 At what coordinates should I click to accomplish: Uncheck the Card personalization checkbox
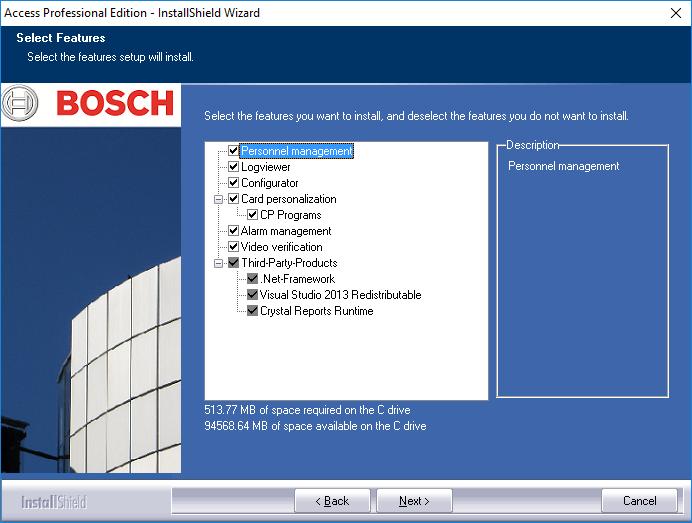233,199
